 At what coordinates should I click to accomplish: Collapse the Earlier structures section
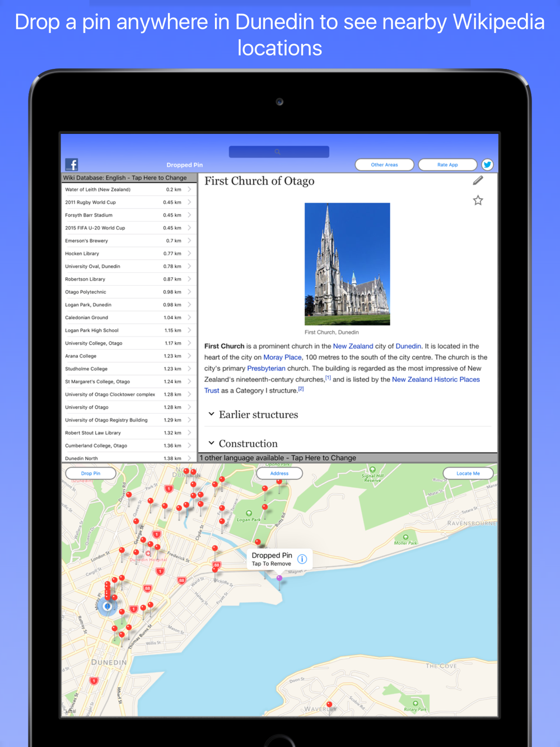pos(211,414)
